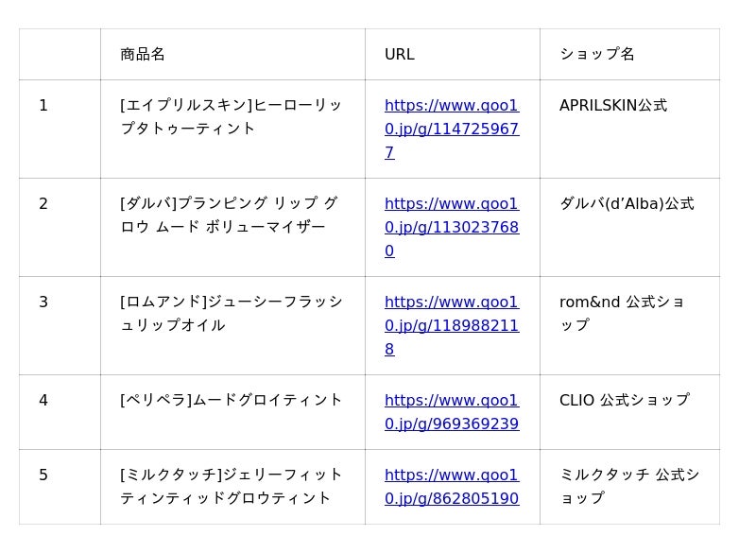Screen dimensions: 756x553
Task: Visit the ミルクタッチ product link 862805190
Action: [x=452, y=487]
